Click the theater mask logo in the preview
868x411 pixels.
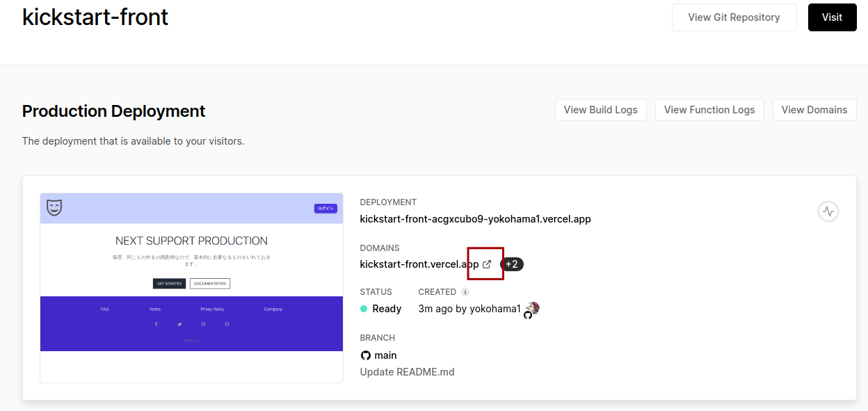coord(55,208)
